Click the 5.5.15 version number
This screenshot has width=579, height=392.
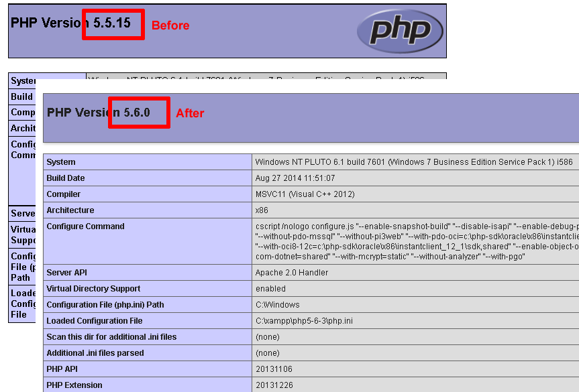coord(112,22)
